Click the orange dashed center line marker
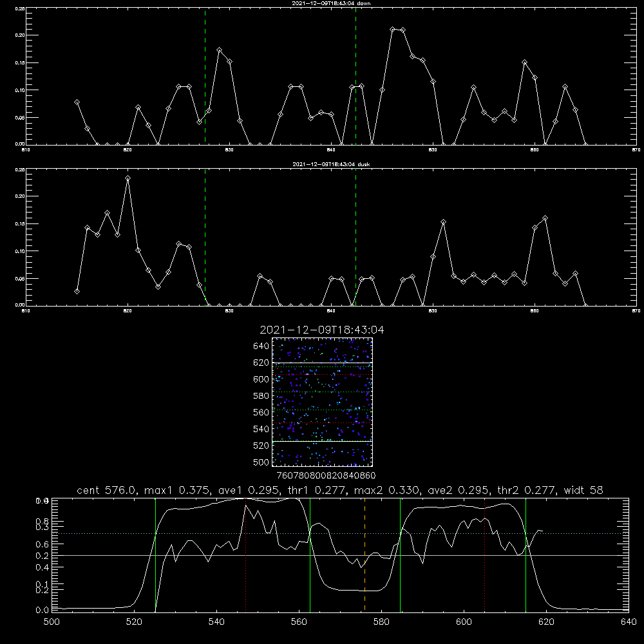 point(365,554)
